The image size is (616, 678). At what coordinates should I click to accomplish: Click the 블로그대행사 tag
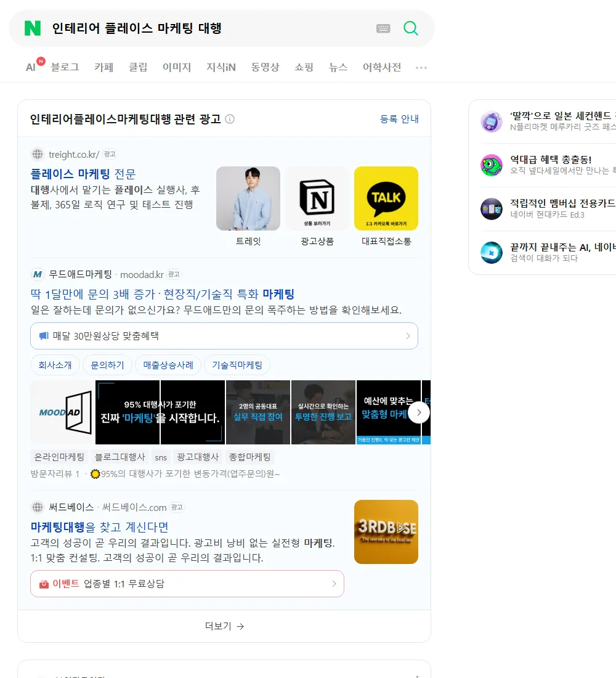pyautogui.click(x=120, y=457)
